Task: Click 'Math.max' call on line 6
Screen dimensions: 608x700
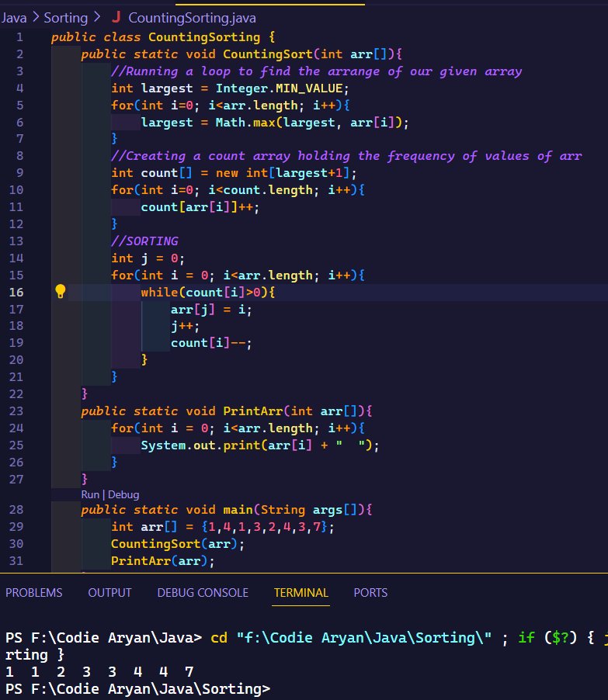Action: (x=245, y=123)
